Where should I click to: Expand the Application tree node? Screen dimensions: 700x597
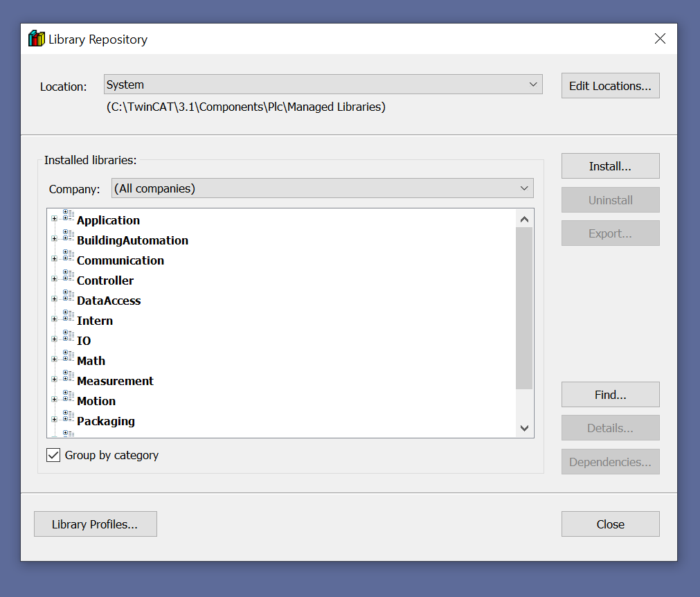point(54,218)
